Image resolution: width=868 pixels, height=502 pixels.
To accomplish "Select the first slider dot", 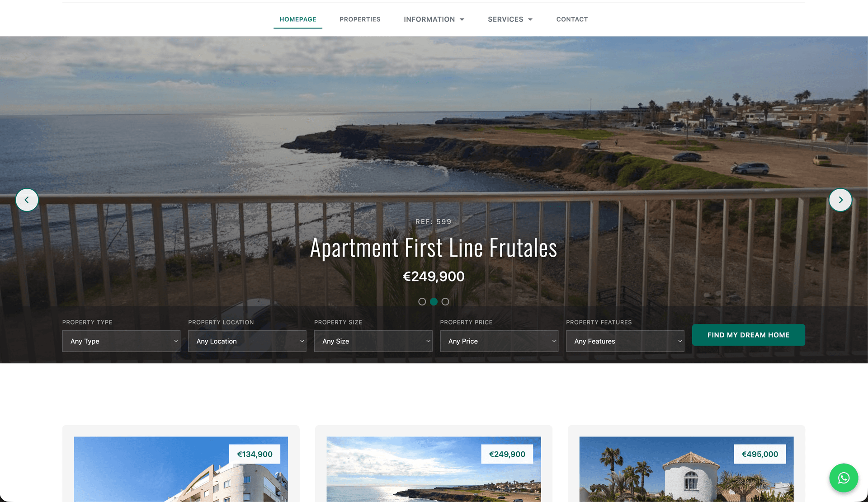I will (422, 301).
